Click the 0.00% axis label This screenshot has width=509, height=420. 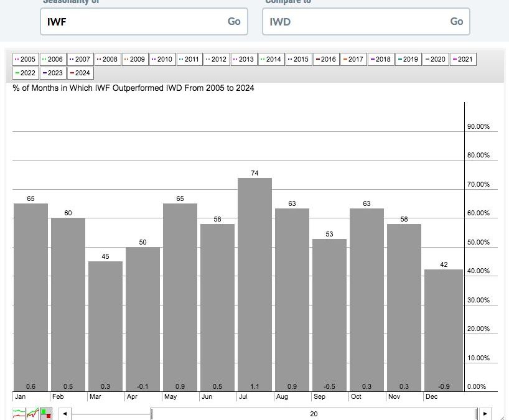click(477, 386)
